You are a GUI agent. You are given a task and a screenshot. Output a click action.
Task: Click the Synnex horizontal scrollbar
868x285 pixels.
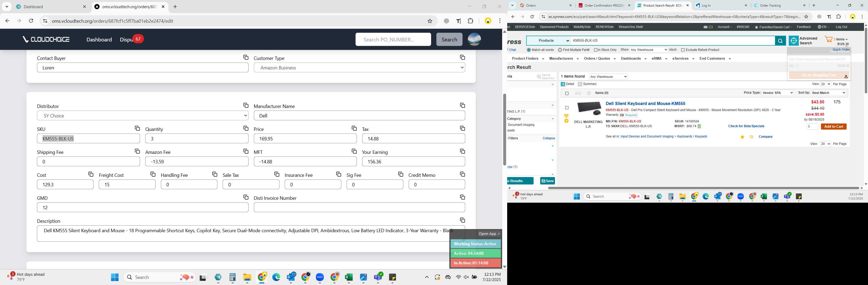click(703, 188)
